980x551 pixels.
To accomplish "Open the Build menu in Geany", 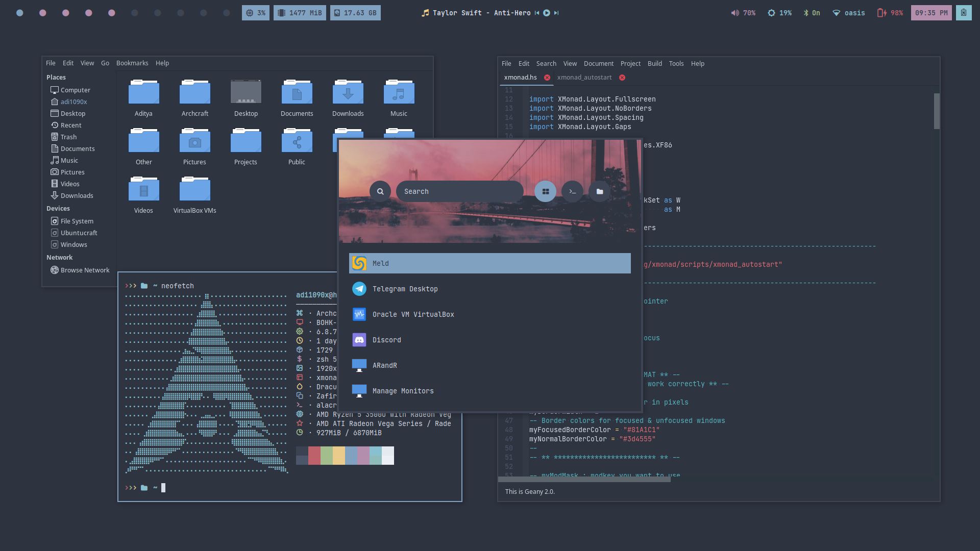I will point(654,64).
